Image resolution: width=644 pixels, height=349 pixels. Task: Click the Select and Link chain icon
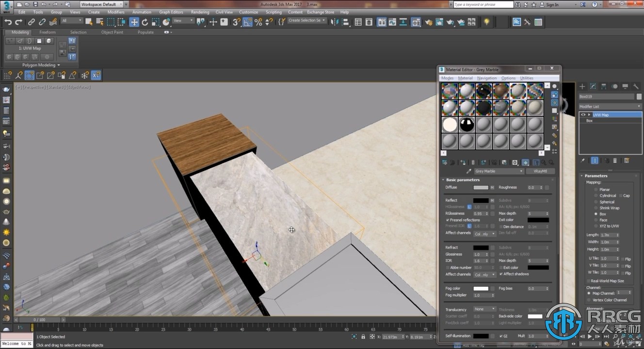point(31,22)
